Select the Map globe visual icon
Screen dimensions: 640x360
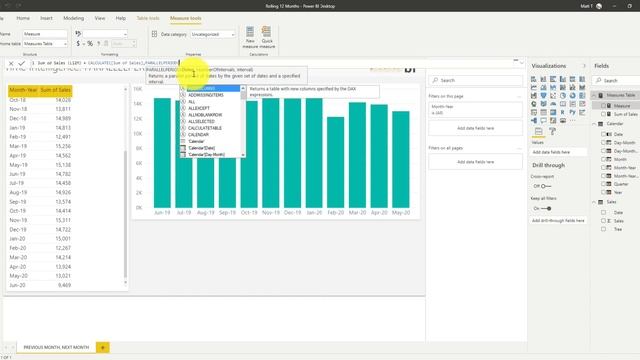[x=533, y=104]
